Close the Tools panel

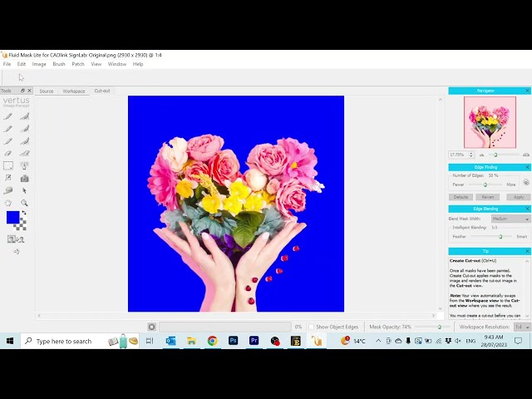coord(30,91)
